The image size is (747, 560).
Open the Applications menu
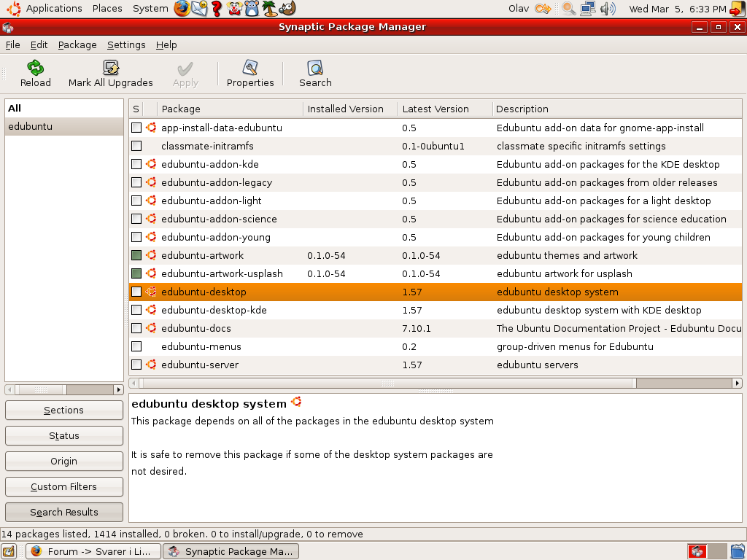click(54, 9)
